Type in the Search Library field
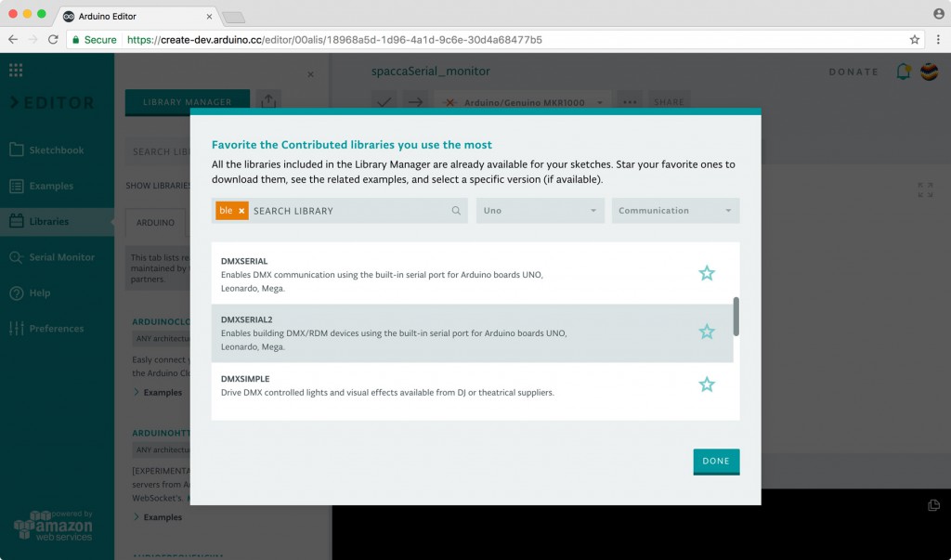951x560 pixels. (x=348, y=211)
